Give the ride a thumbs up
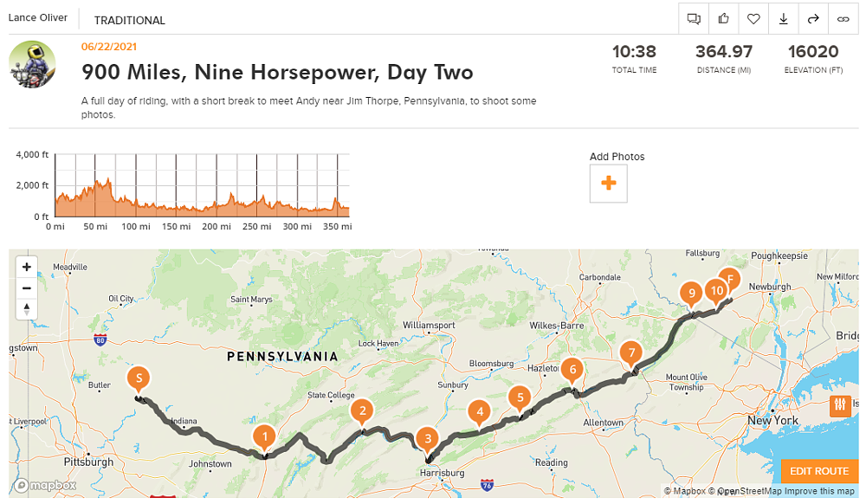The image size is (866, 504). (x=723, y=18)
